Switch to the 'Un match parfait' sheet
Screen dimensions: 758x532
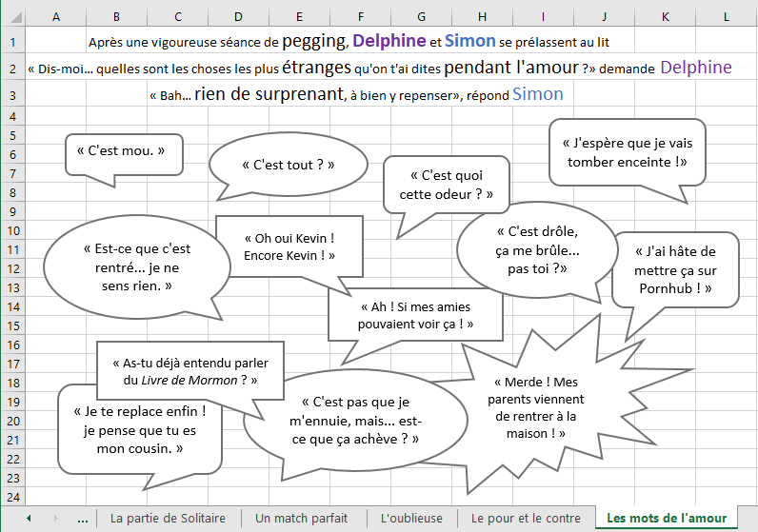[303, 519]
